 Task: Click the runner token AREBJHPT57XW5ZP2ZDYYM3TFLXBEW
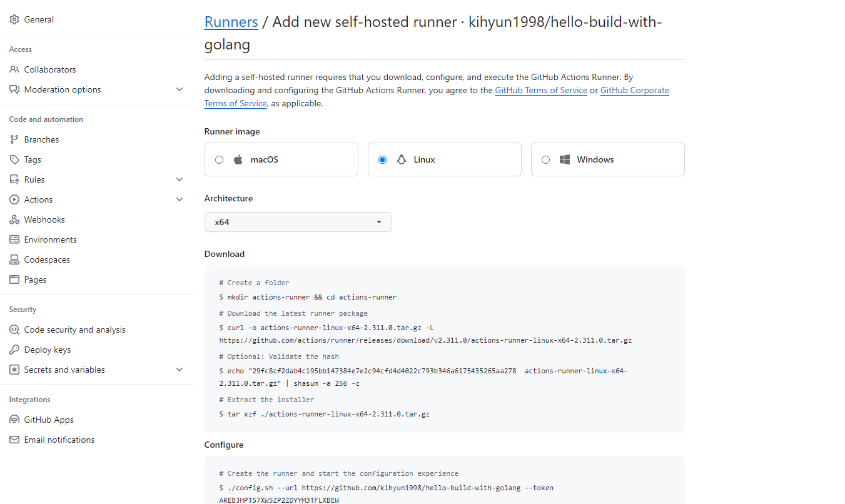279,501
